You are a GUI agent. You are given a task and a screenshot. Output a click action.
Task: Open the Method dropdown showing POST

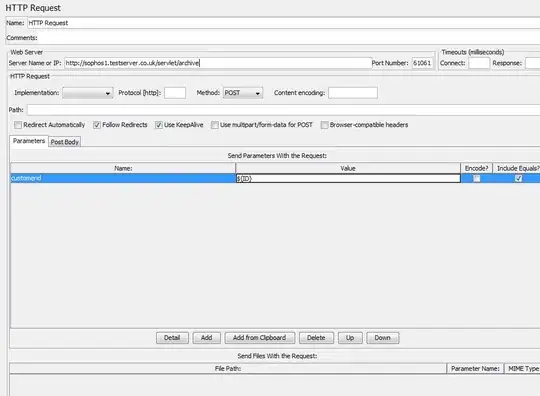[243, 93]
